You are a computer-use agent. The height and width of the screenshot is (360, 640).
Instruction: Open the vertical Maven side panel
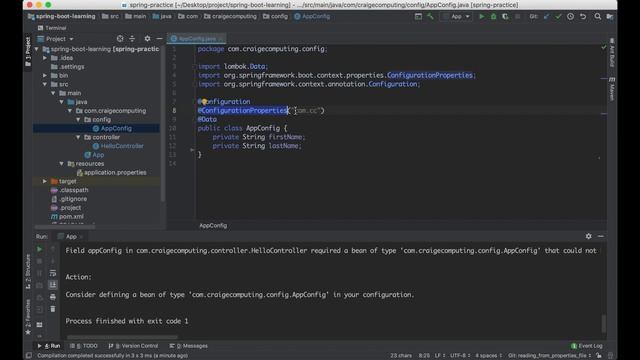click(x=612, y=89)
